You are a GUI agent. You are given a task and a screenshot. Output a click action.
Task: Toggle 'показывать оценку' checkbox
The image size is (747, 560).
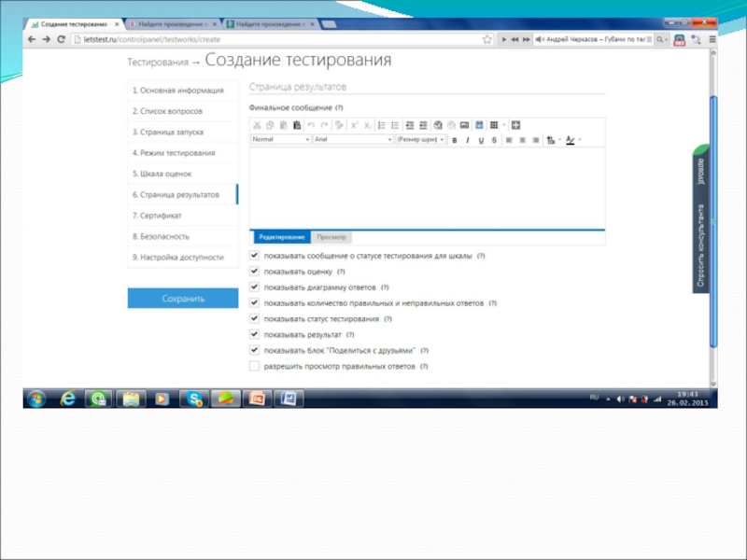254,271
